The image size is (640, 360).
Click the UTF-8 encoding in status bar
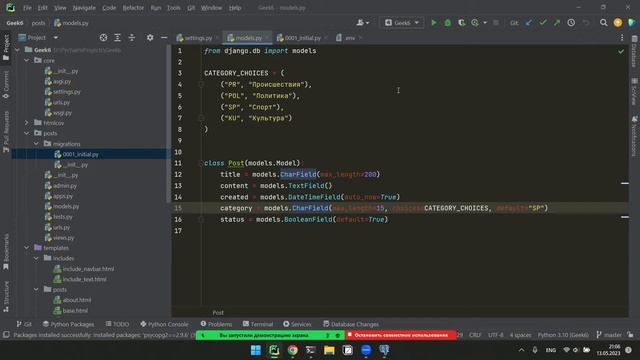pos(496,335)
